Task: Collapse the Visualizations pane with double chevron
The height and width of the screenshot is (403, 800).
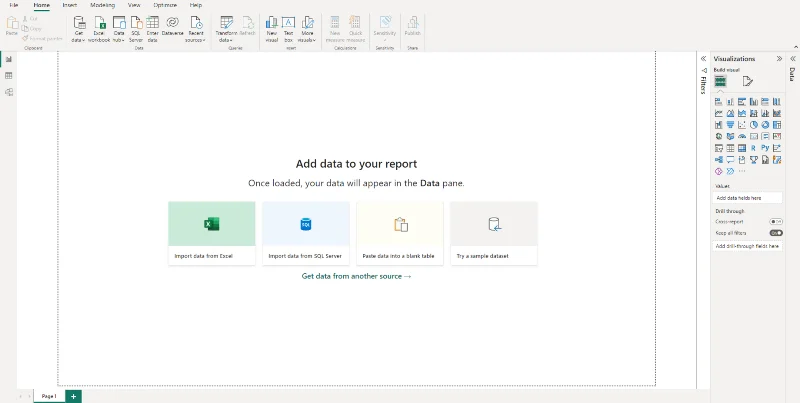Action: [x=779, y=59]
